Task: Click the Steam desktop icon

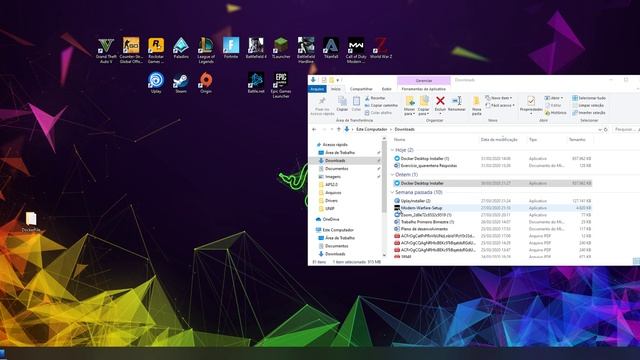Action: 181,83
